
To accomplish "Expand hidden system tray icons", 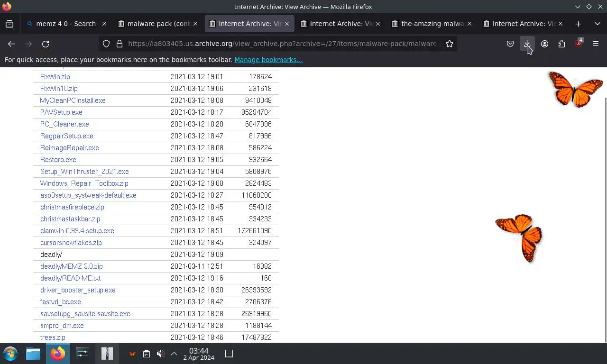I will (174, 354).
